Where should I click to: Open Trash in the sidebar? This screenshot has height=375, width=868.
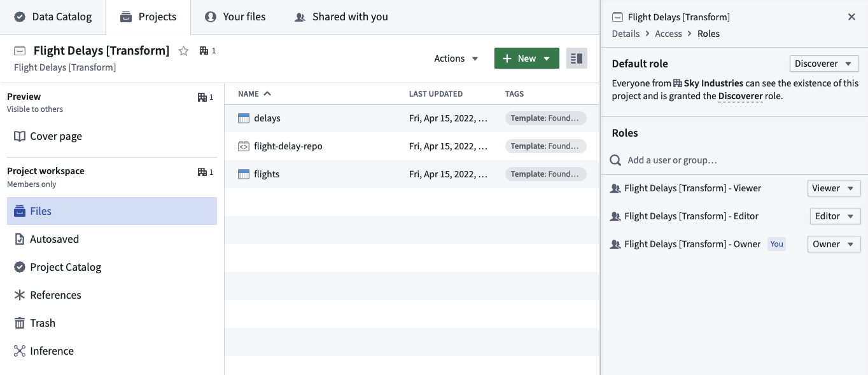click(112, 323)
